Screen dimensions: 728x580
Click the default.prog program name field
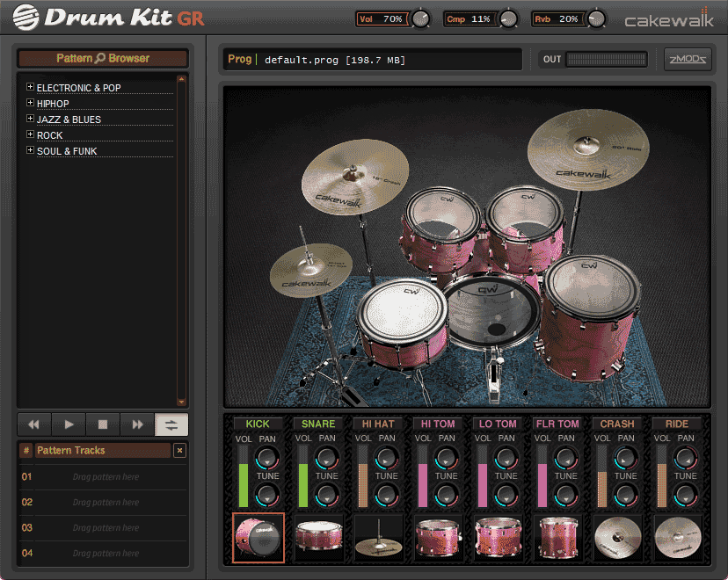click(334, 60)
